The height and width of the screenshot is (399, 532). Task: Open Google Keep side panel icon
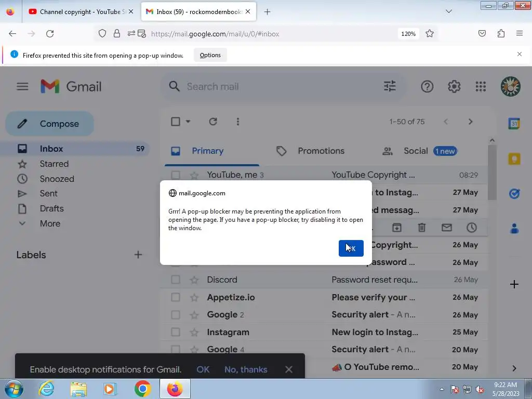(x=514, y=159)
